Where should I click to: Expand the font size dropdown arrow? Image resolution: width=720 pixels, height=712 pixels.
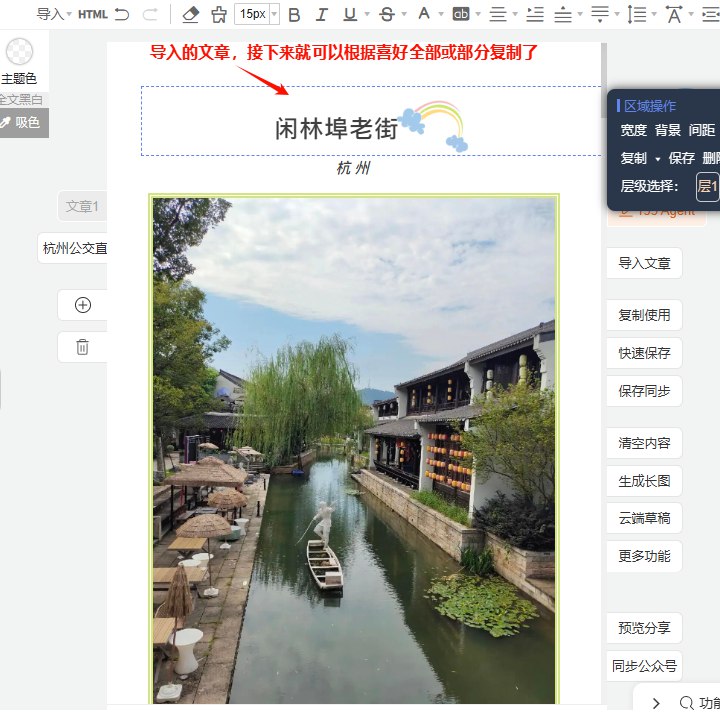coord(274,14)
